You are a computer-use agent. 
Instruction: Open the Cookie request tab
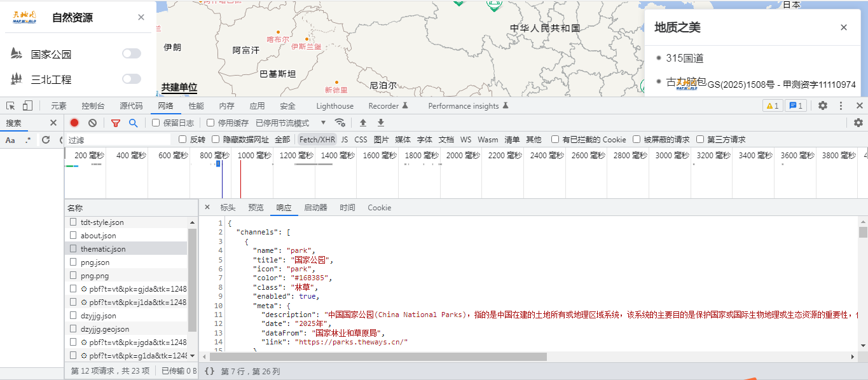(x=379, y=207)
